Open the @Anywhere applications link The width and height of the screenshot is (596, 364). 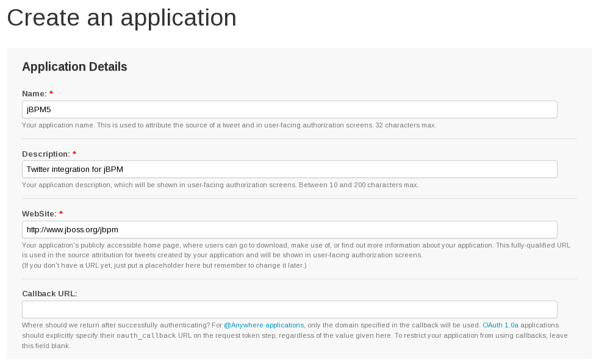point(264,326)
